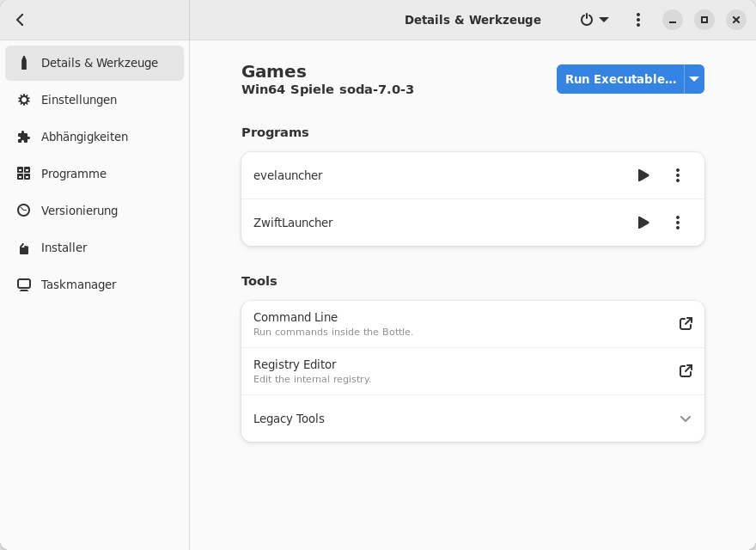
Task: Open the Command Line tool
Action: [x=472, y=324]
